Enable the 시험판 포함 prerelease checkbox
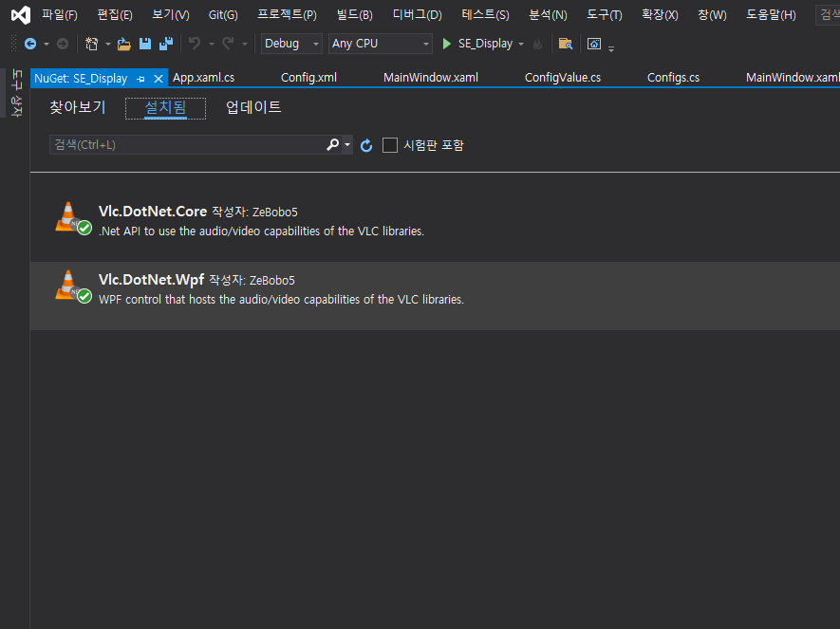 [390, 144]
